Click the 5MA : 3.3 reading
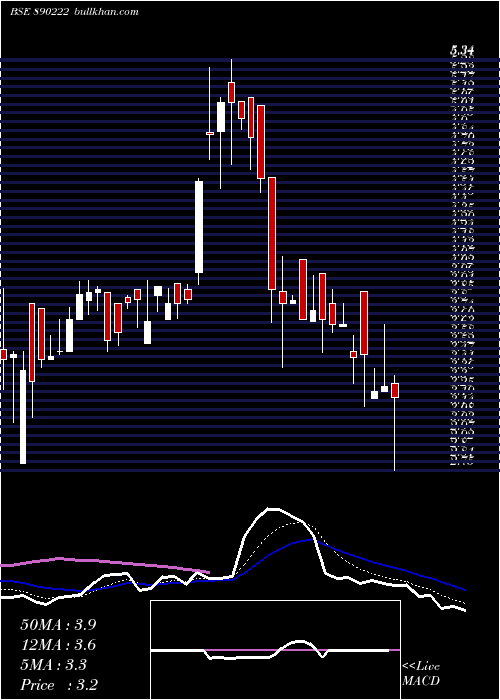500x700 pixels. pyautogui.click(x=54, y=665)
